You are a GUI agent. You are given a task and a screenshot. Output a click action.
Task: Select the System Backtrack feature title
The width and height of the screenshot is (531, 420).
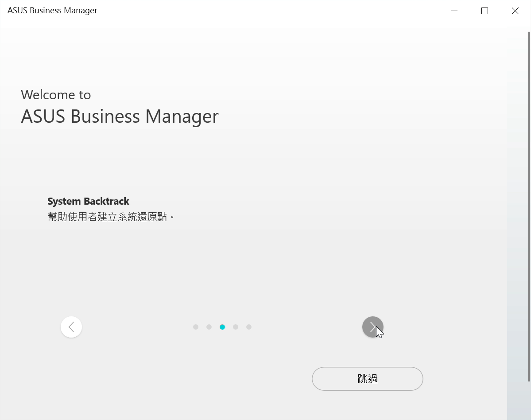[88, 201]
